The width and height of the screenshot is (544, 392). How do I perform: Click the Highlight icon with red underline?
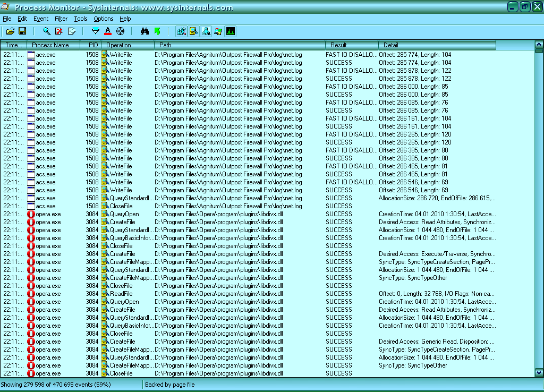(108, 31)
